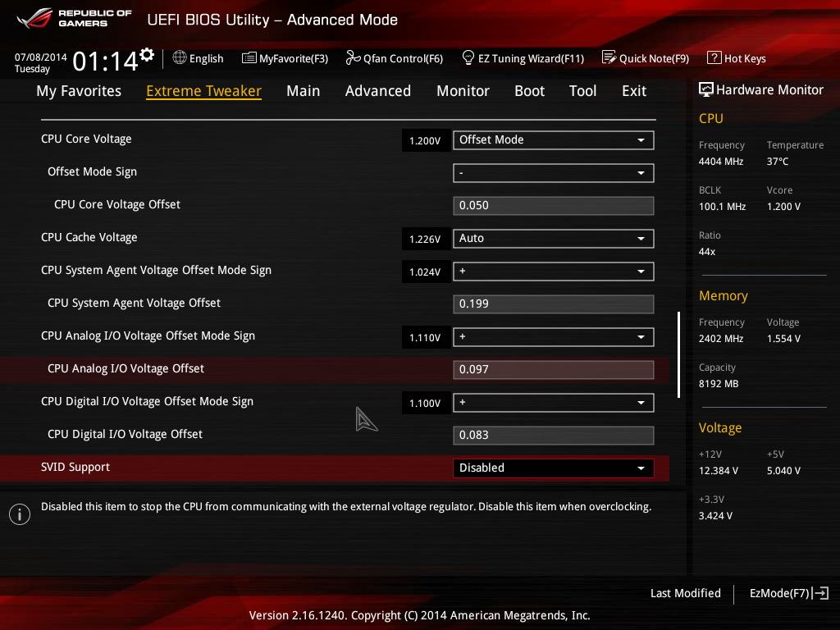Click the Last Modified button
This screenshot has height=630, width=840.
click(685, 593)
